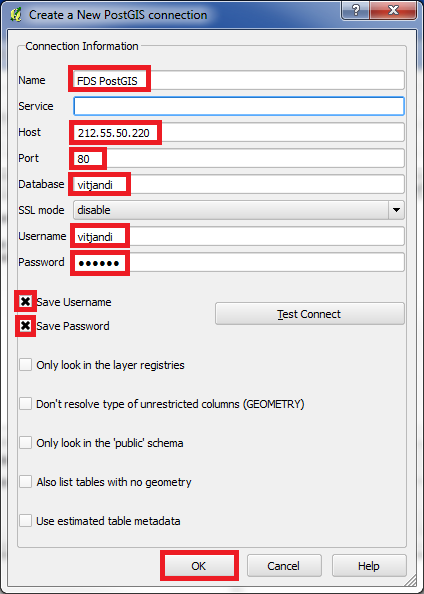This screenshot has height=594, width=424.
Task: Click the Port field showing 80
Action: click(x=239, y=158)
